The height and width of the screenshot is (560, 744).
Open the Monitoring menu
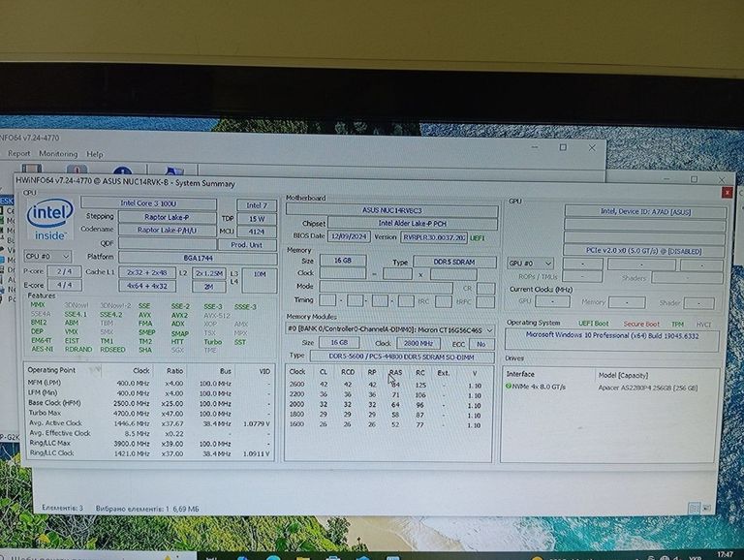coord(58,154)
